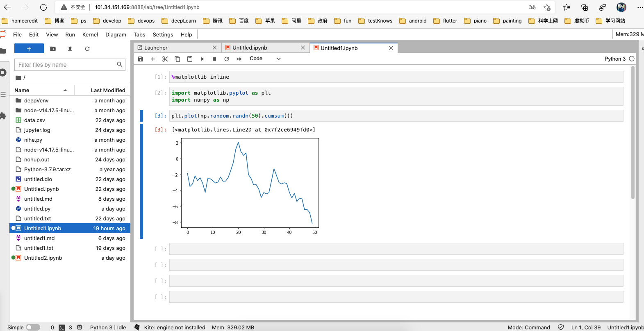Toggle the Simple interface mode switch

click(33, 327)
